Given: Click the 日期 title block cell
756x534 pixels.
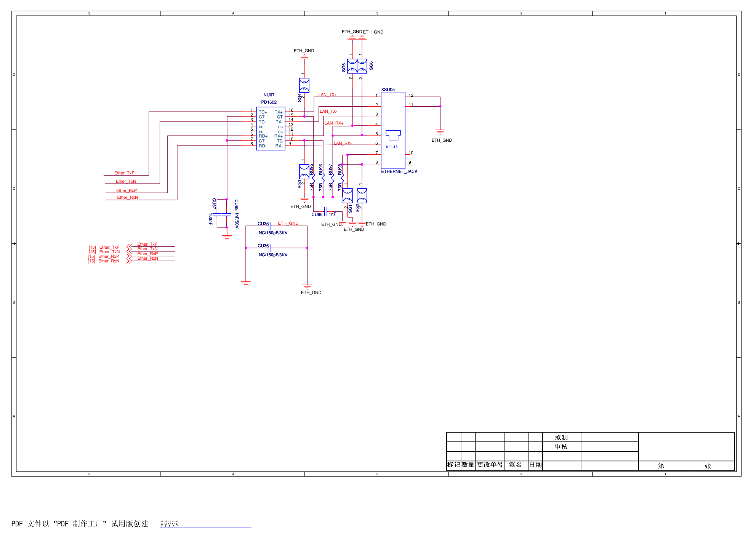Looking at the screenshot, I should (535, 465).
